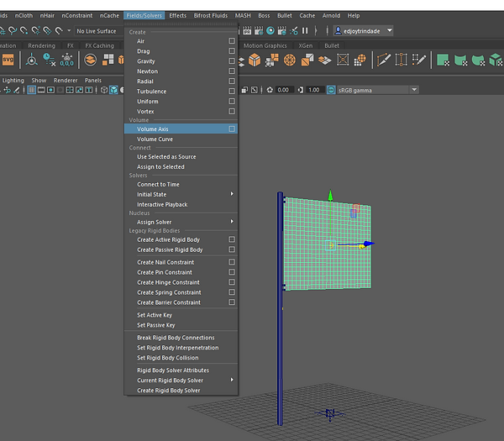Open the sRGB gamma dropdown arrow
This screenshot has width=504, height=441.
(414, 90)
